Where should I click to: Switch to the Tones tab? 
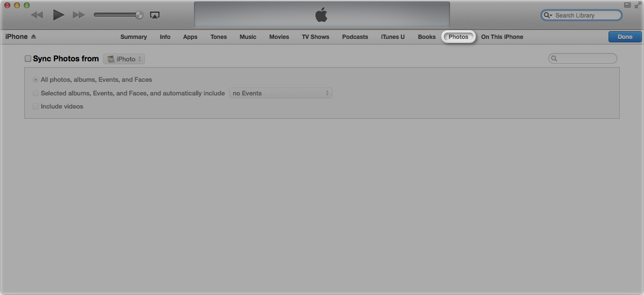coord(219,37)
